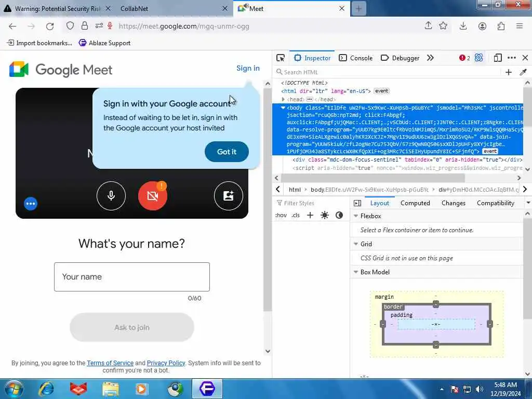
Task: Open Internet Explorer from taskbar
Action: pyautogui.click(x=46, y=389)
